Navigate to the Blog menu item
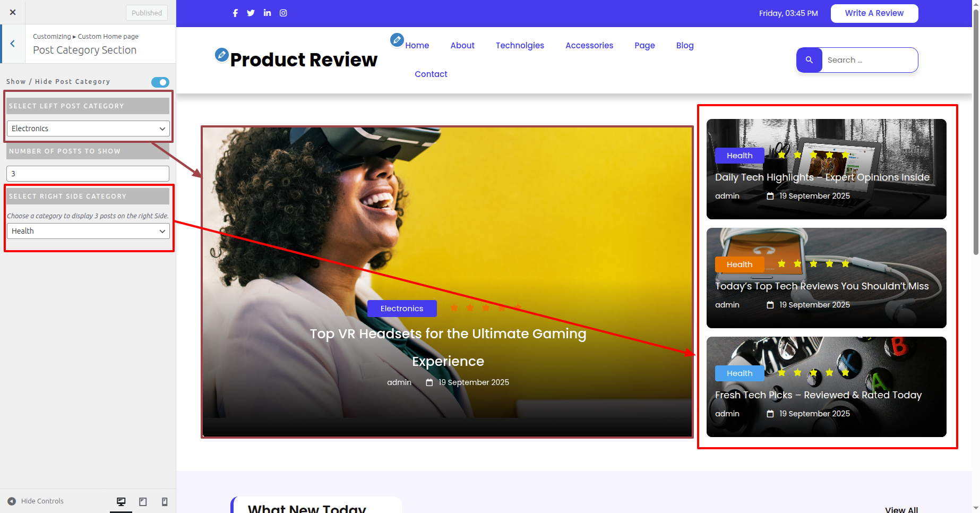Image resolution: width=980 pixels, height=513 pixels. (x=684, y=46)
